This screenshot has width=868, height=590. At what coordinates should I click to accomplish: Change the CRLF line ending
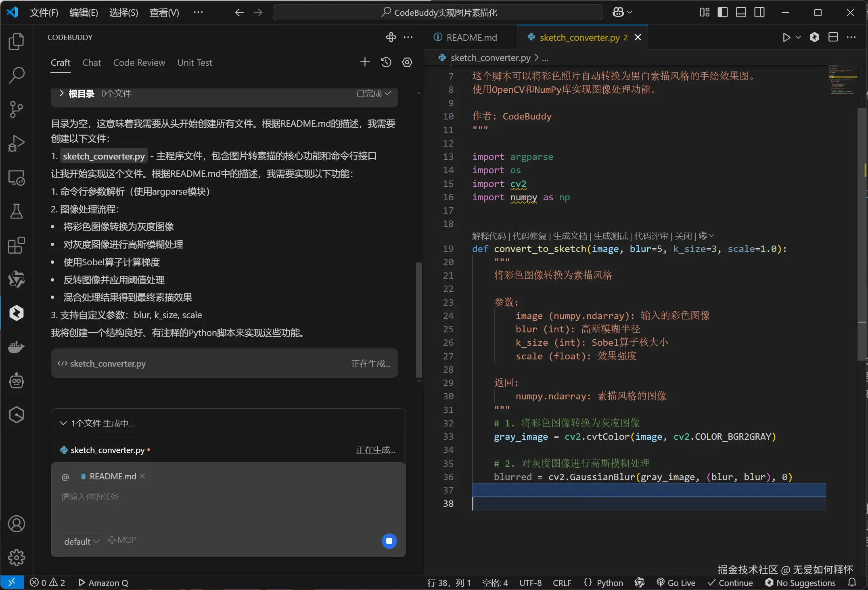click(x=562, y=583)
